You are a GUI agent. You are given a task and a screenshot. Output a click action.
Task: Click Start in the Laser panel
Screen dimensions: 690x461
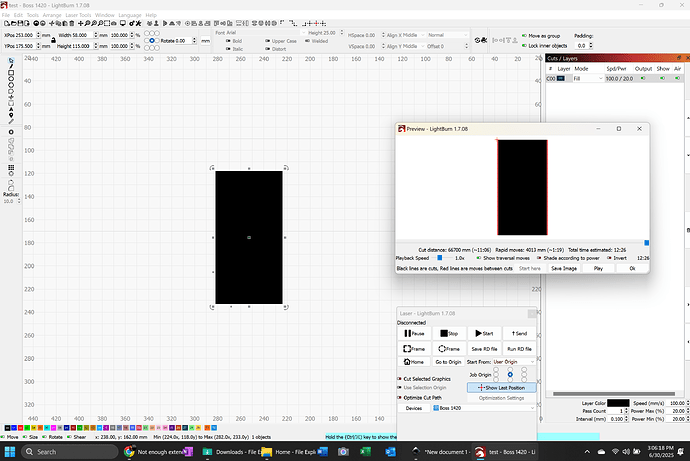click(x=484, y=333)
